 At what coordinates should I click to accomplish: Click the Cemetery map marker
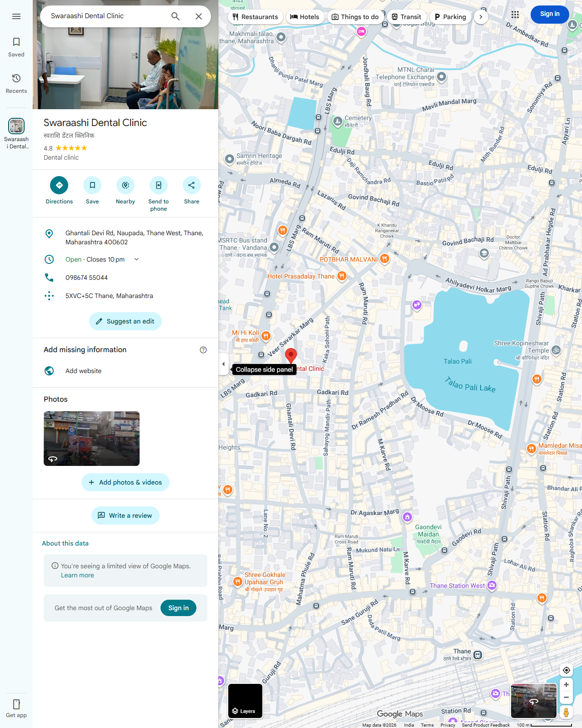[x=337, y=121]
